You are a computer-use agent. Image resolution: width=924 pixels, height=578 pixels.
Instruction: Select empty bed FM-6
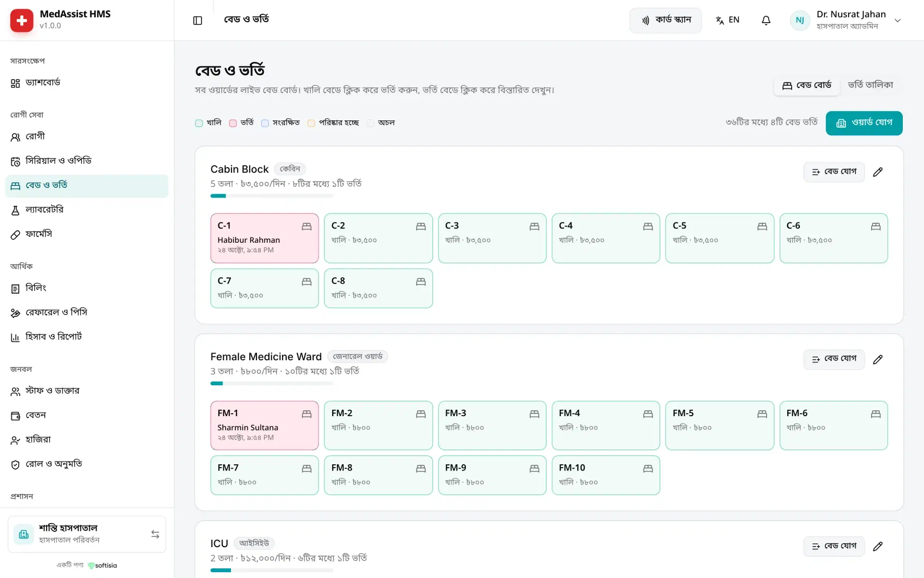click(x=834, y=425)
